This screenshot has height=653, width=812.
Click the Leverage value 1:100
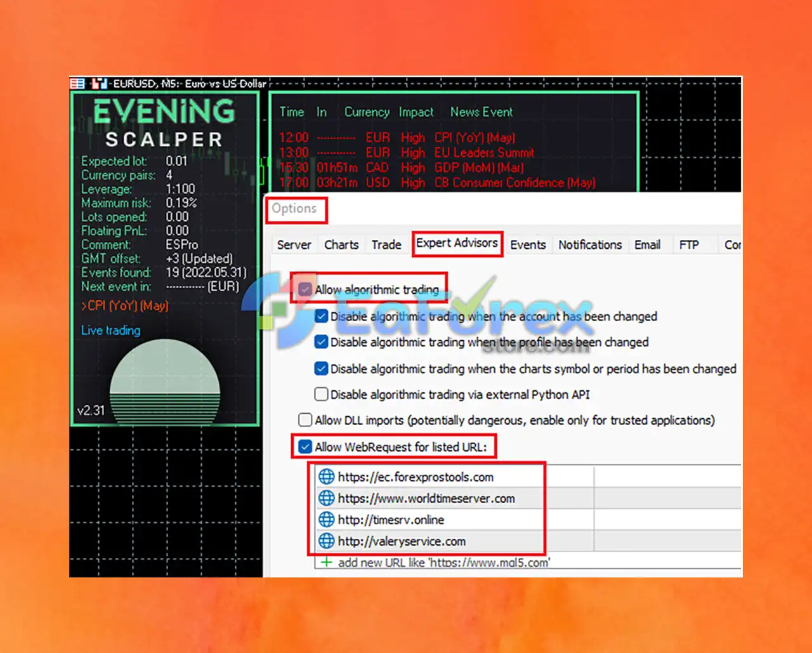(180, 189)
